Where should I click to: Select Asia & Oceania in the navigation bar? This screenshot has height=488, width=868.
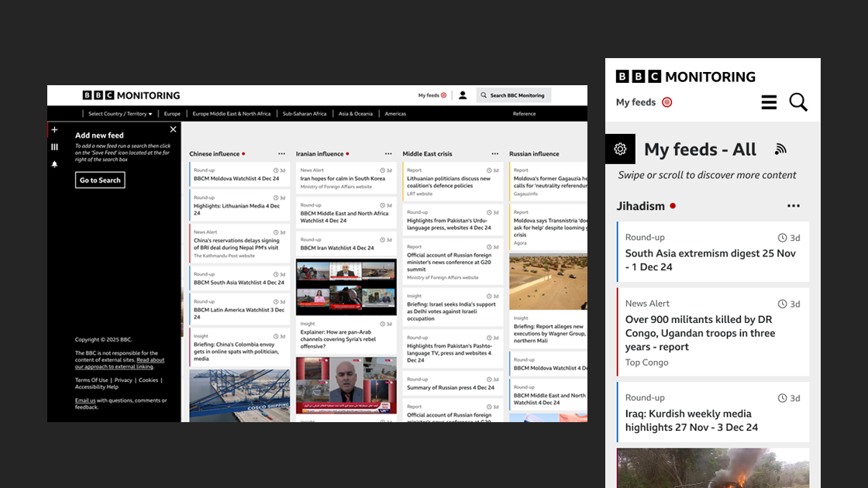(356, 113)
